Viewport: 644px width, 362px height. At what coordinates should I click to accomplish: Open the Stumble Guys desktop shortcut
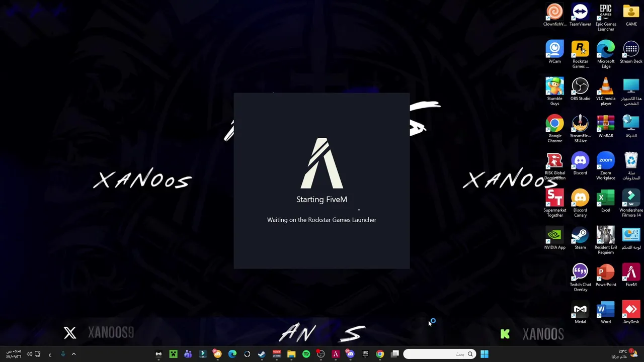click(x=554, y=92)
